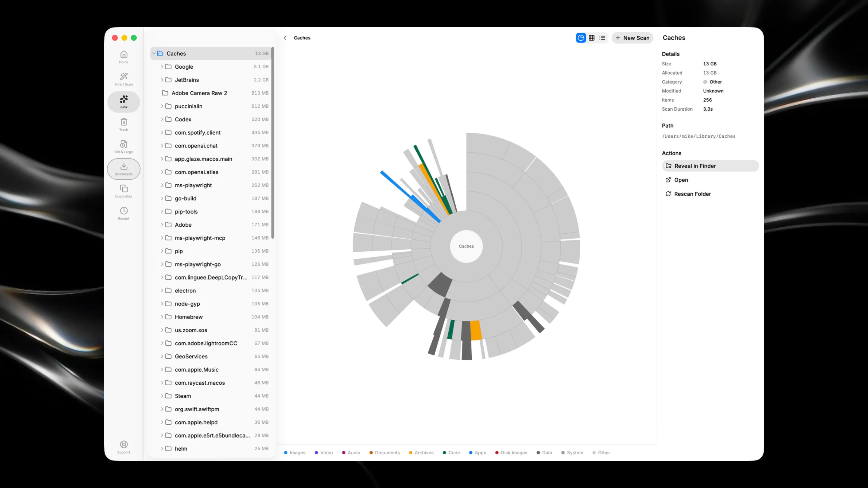Switch to sunburst chart view
This screenshot has height=488, width=868.
click(x=581, y=38)
